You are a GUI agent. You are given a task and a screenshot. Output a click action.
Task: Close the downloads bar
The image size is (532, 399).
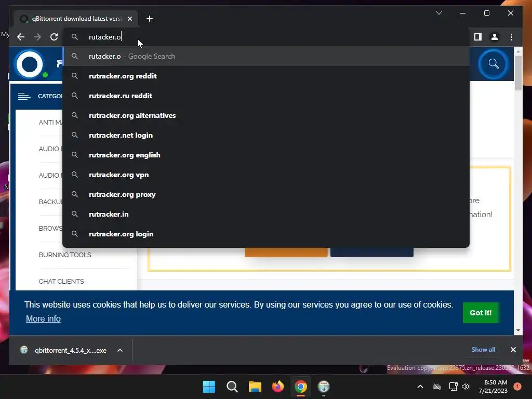coord(513,350)
